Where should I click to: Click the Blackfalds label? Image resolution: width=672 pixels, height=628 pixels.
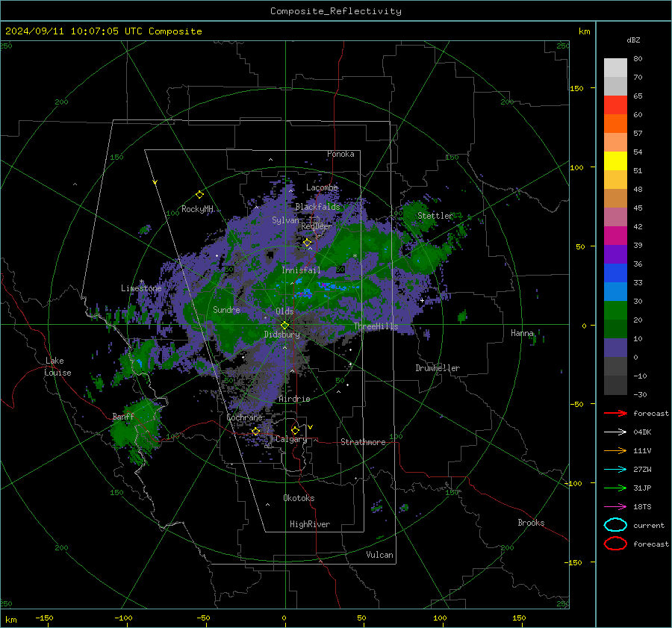pyautogui.click(x=317, y=207)
